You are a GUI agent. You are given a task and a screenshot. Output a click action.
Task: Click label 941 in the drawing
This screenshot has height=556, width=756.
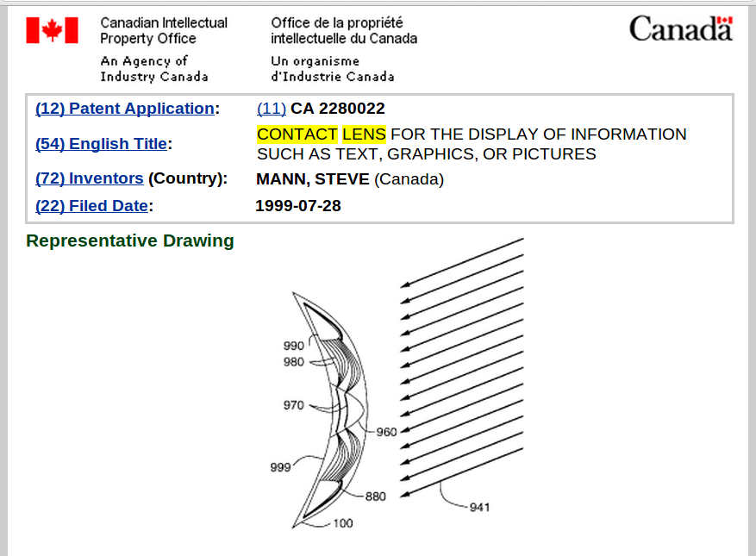(480, 507)
